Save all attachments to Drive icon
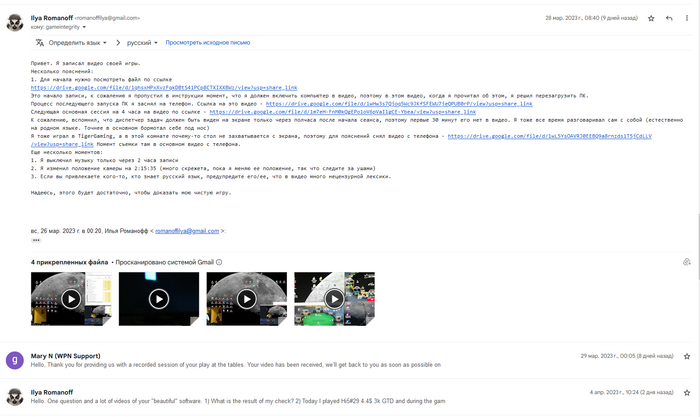The image size is (700, 417). (x=687, y=262)
